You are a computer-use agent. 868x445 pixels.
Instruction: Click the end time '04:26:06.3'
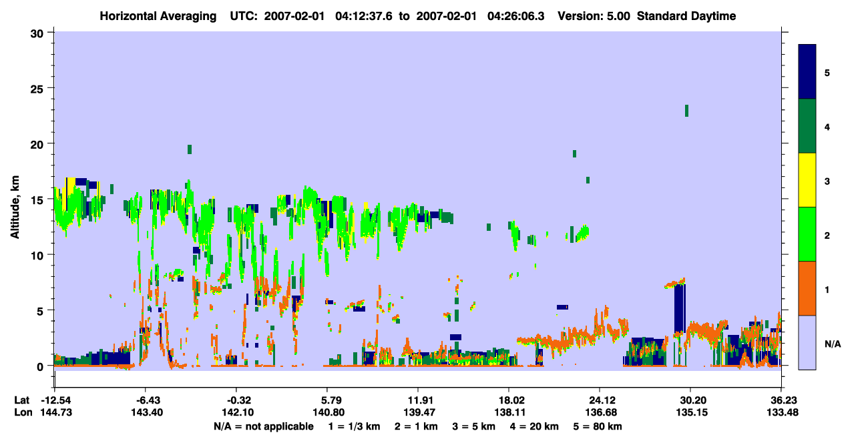[517, 16]
